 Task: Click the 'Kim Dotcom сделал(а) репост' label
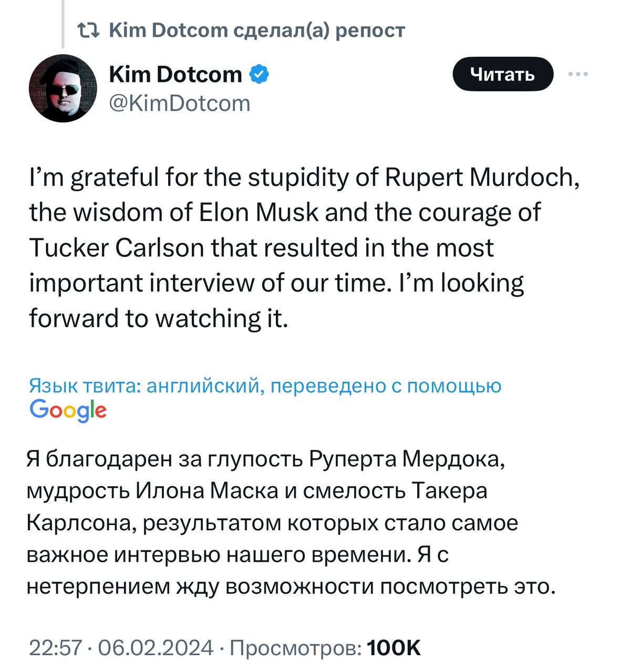(257, 30)
